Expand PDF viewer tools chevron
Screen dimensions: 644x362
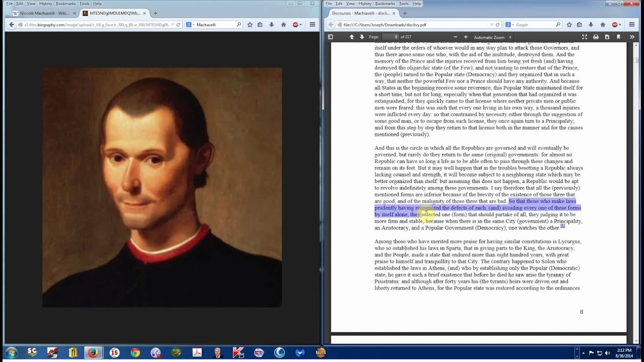(x=632, y=37)
